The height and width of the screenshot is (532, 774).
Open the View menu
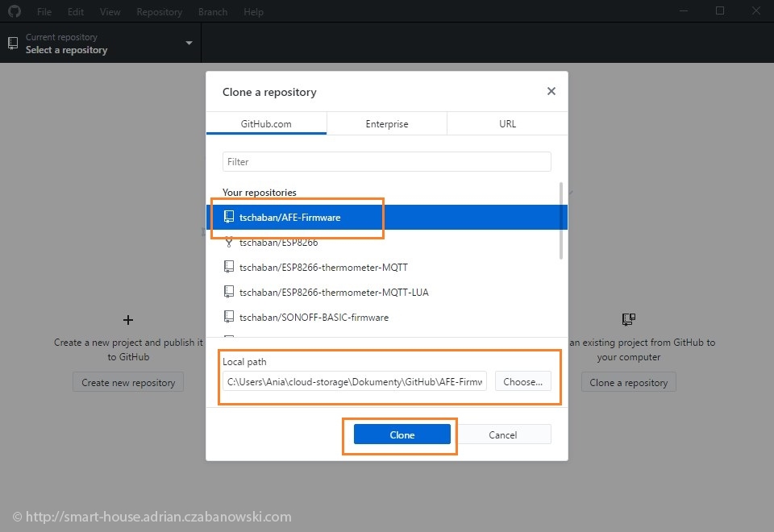(110, 12)
